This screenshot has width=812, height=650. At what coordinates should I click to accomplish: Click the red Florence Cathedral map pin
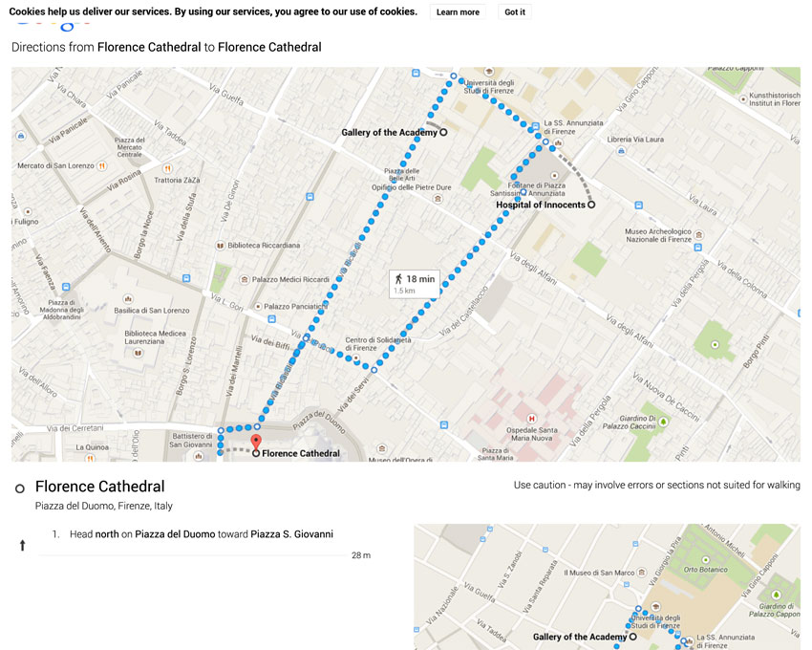[255, 443]
